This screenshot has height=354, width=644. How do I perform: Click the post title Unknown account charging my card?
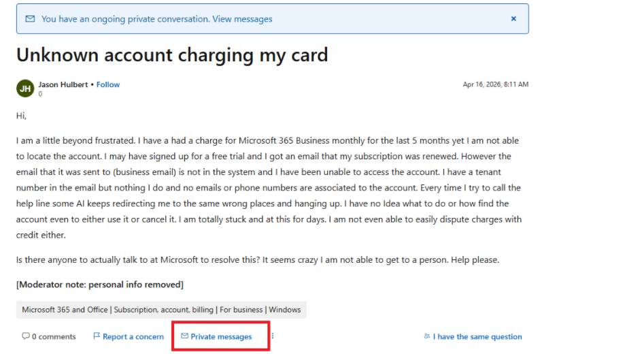pyautogui.click(x=172, y=55)
